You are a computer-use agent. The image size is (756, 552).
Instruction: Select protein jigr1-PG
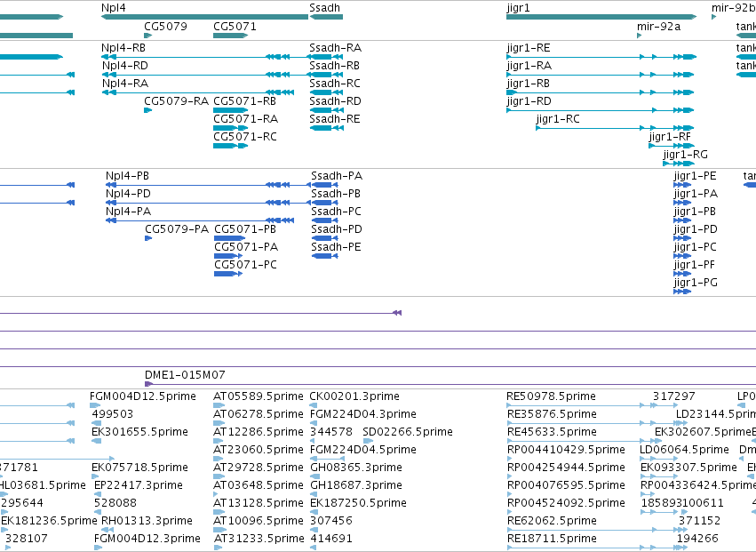point(696,284)
